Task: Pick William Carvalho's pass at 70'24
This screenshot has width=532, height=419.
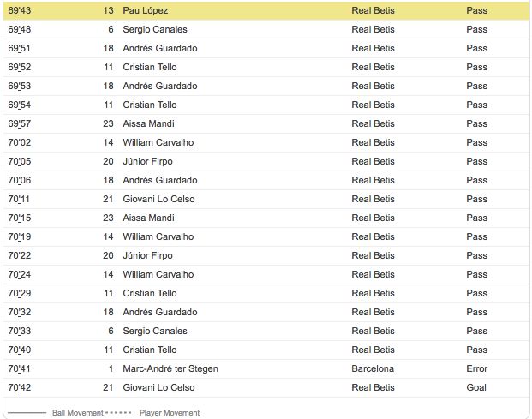Action: click(266, 274)
